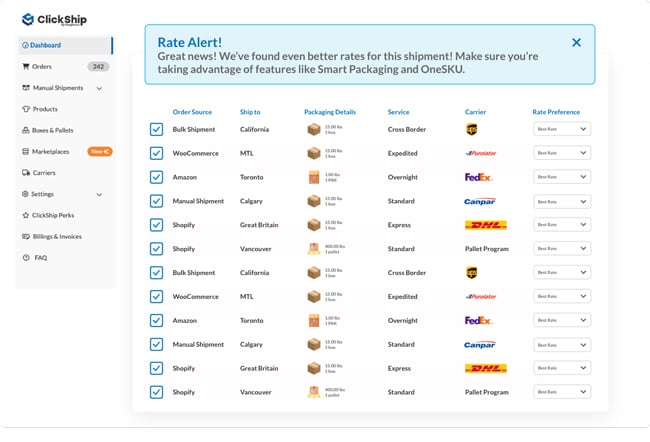Open Rate Preference dropdown for first WooCommerce row
Screen dimensions: 650x442
(x=562, y=153)
